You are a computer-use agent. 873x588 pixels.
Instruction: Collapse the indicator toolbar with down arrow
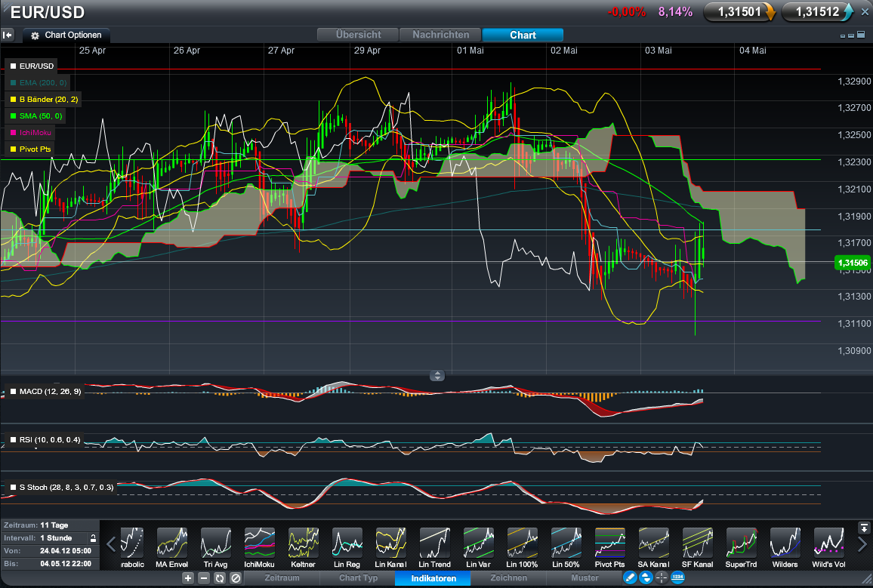point(863,528)
